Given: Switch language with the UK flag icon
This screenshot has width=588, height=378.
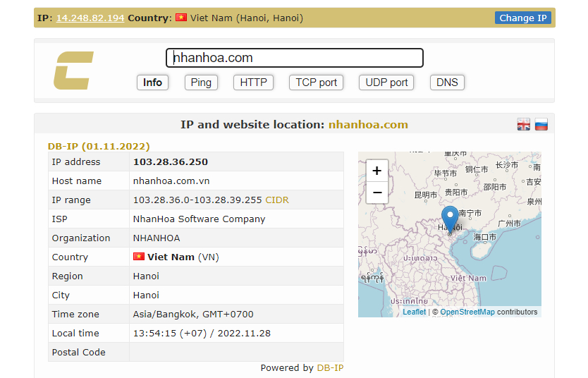Looking at the screenshot, I should point(524,125).
